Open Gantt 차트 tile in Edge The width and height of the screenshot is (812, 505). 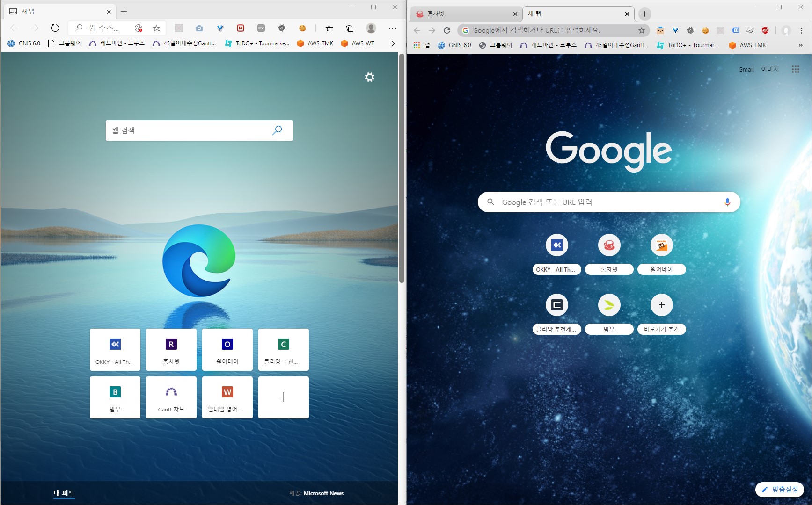[171, 397]
